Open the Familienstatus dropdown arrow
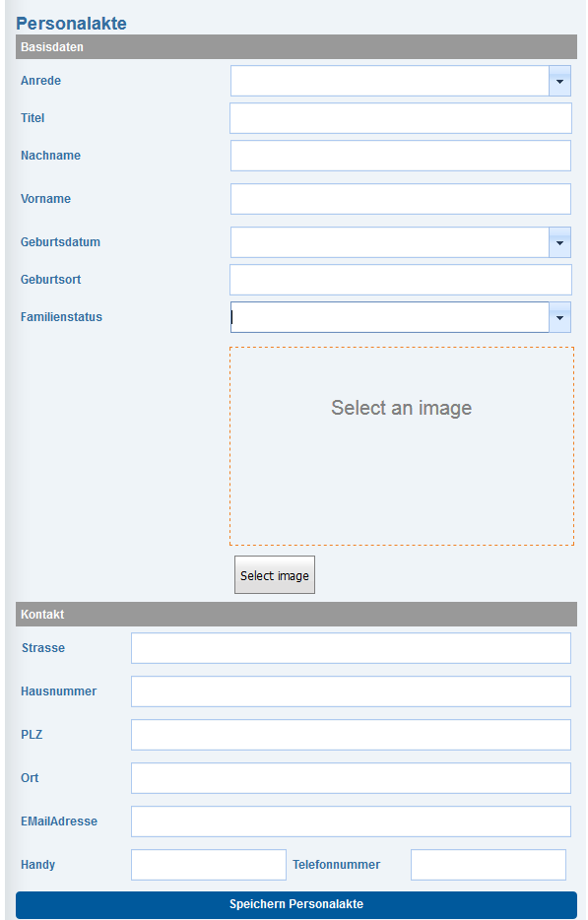This screenshot has height=920, width=588. pos(559,317)
